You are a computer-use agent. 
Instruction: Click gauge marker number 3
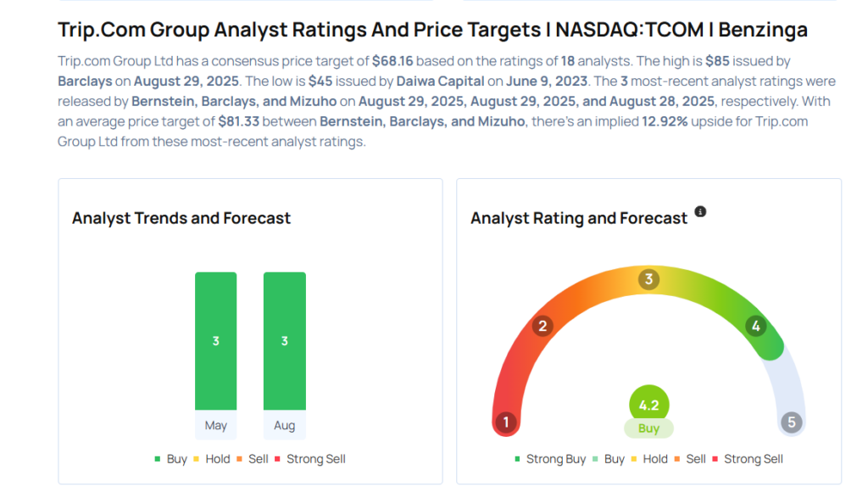(648, 279)
